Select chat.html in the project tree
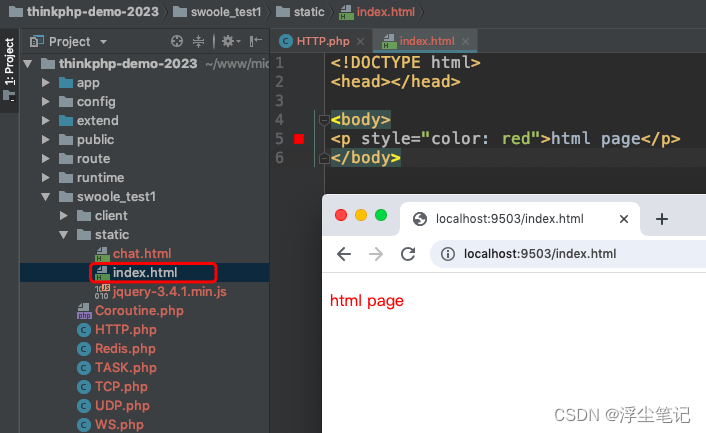Image resolution: width=706 pixels, height=433 pixels. click(x=133, y=253)
